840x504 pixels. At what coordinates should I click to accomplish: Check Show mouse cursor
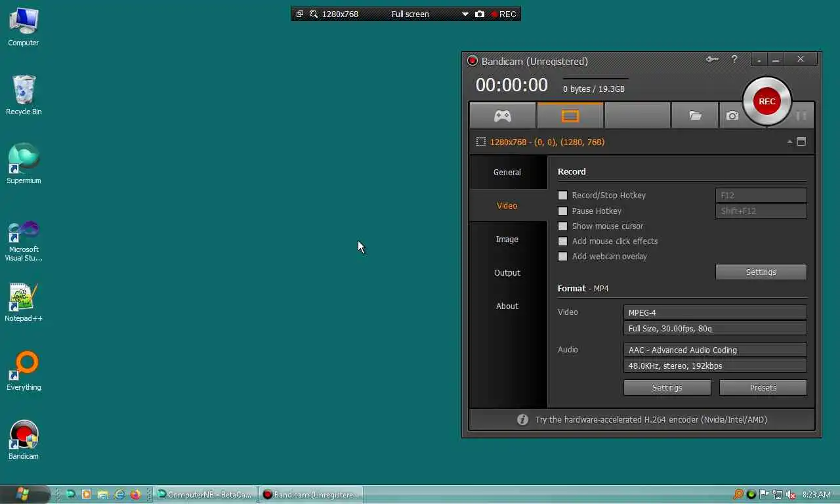click(562, 226)
